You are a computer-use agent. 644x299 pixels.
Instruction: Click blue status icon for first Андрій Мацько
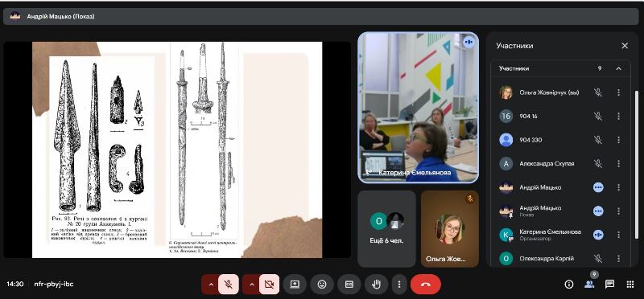pos(598,187)
